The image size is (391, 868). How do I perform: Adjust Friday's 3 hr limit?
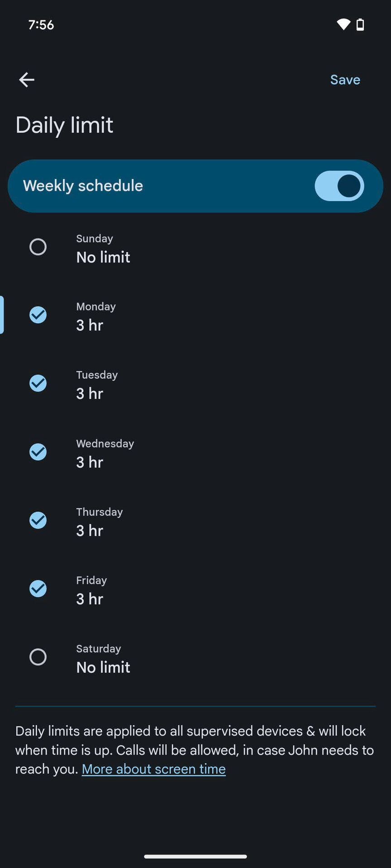[x=90, y=599]
